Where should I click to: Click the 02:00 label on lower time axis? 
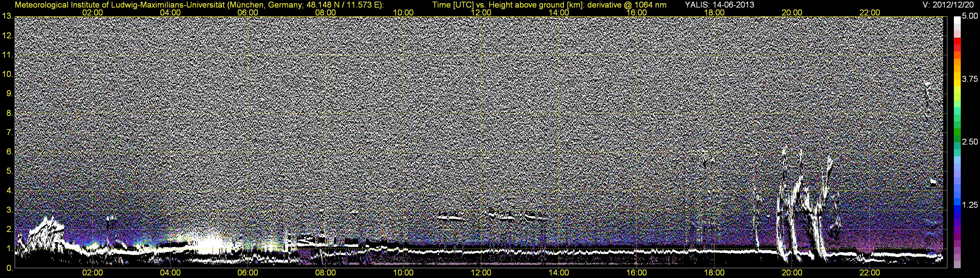coord(93,273)
